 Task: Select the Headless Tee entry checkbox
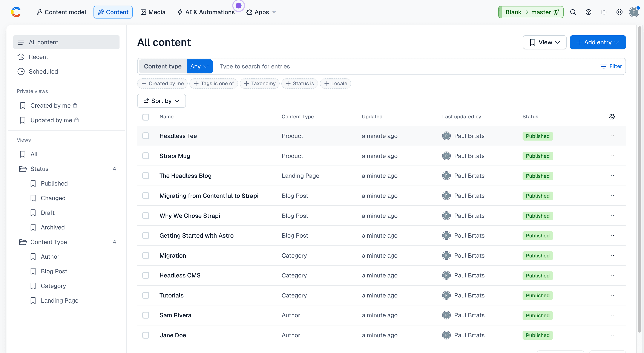(x=146, y=136)
